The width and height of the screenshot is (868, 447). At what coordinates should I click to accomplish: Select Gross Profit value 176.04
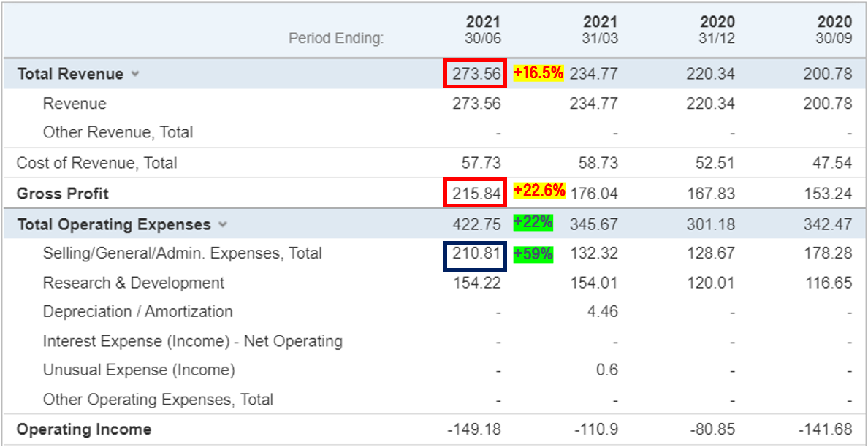pos(594,194)
